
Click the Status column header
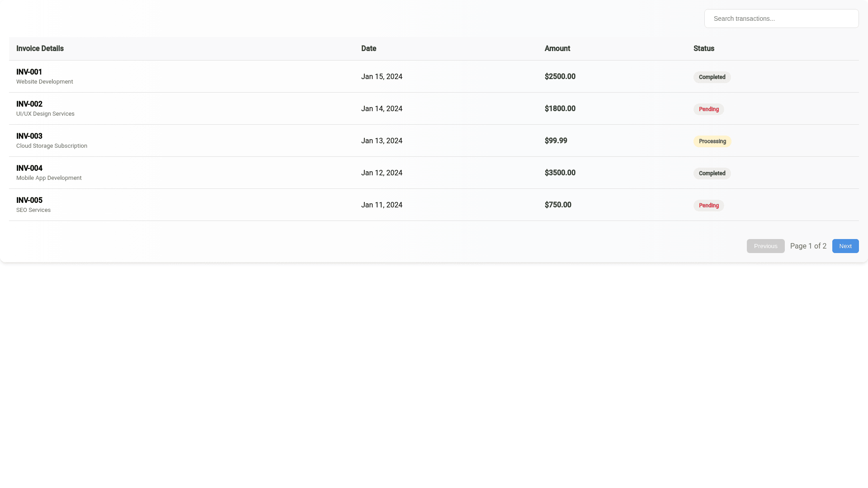703,49
